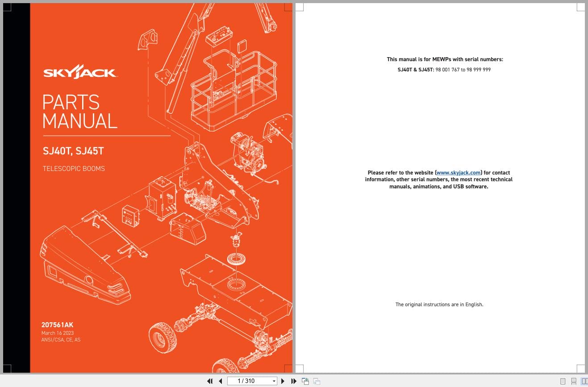588x387 pixels.
Task: Switch to two-page facing view
Action: point(584,381)
